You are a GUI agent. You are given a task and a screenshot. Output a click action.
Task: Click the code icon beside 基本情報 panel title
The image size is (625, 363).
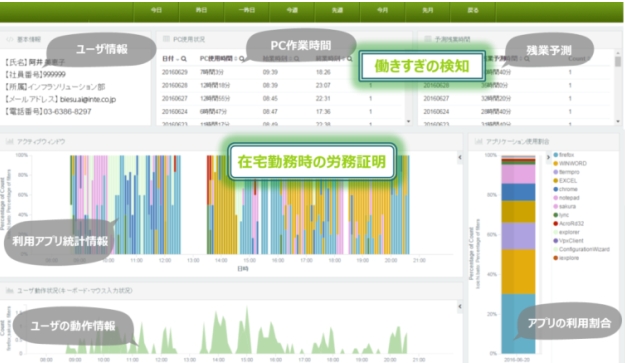10,39
